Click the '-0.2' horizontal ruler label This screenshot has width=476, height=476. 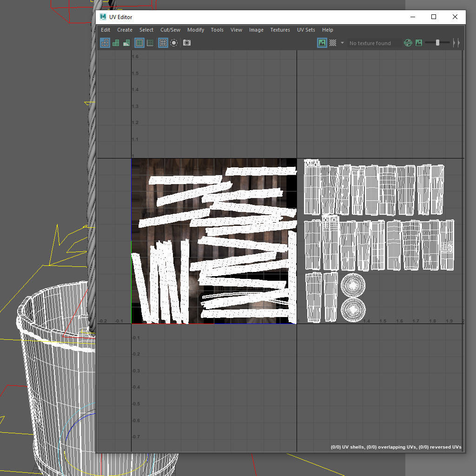tap(103, 321)
